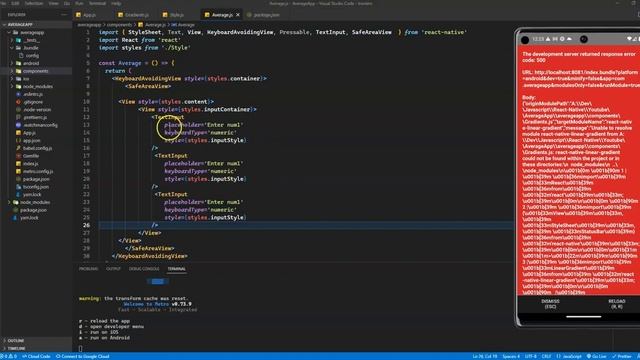Click line 26 in code editor

point(306,225)
